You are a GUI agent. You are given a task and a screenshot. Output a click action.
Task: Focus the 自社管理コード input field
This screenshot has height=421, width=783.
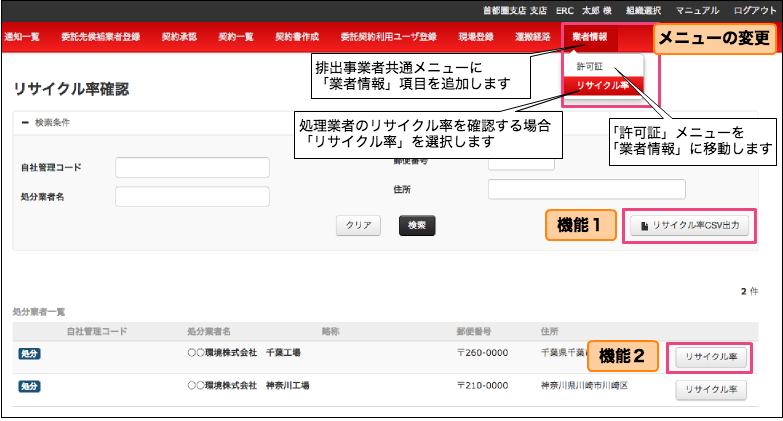(x=192, y=167)
